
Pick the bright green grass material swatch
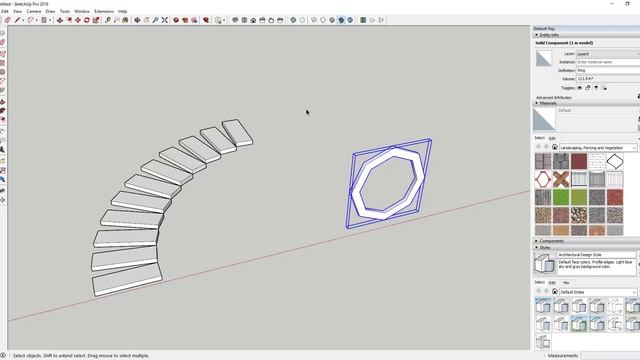(x=561, y=198)
